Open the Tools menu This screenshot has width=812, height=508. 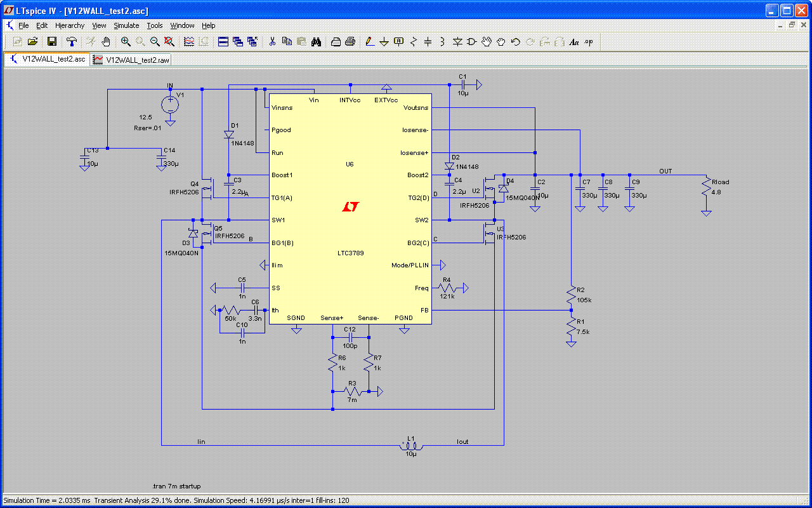point(155,25)
